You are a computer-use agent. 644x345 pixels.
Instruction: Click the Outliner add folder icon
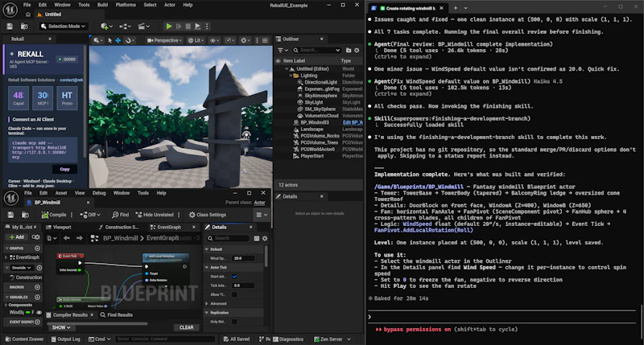(x=349, y=50)
